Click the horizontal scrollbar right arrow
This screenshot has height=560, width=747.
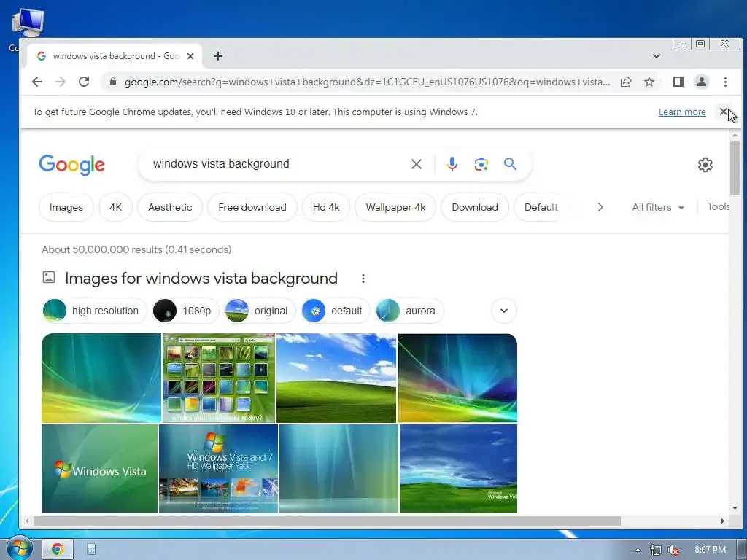pos(723,521)
